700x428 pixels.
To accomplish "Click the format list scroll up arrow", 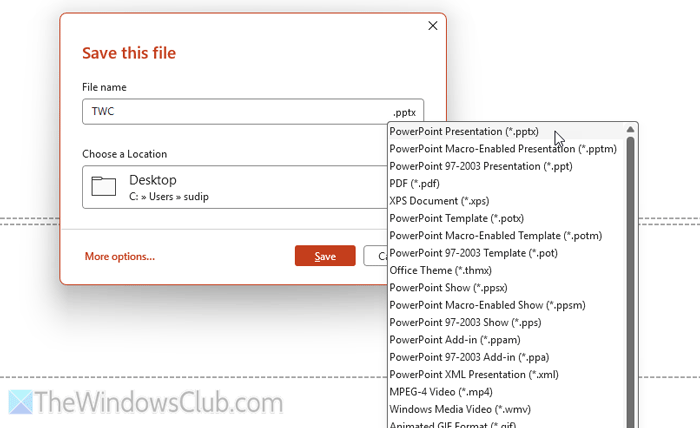I will click(x=630, y=129).
